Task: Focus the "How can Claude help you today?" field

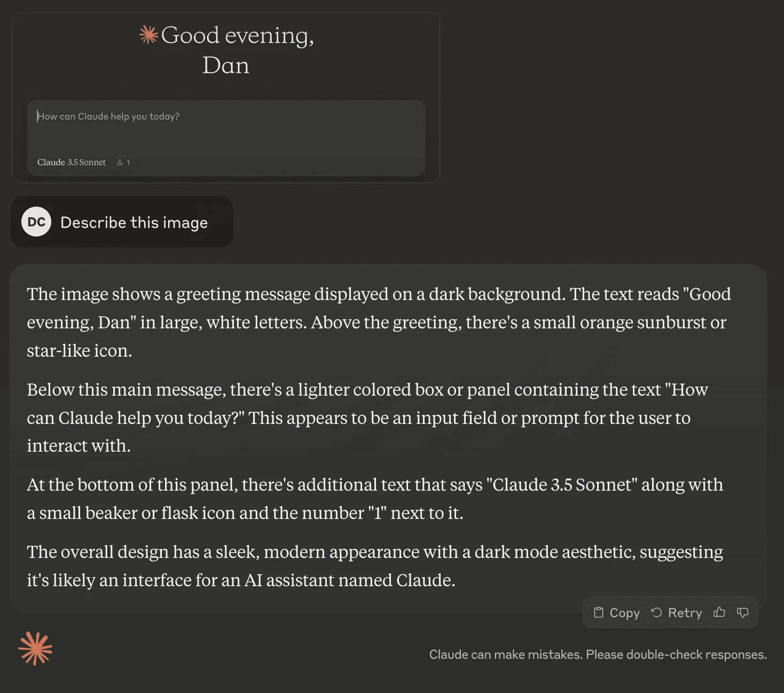Action: click(224, 128)
